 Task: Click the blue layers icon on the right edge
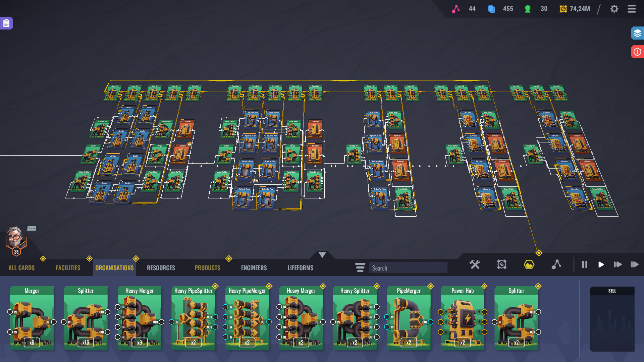coord(637,33)
